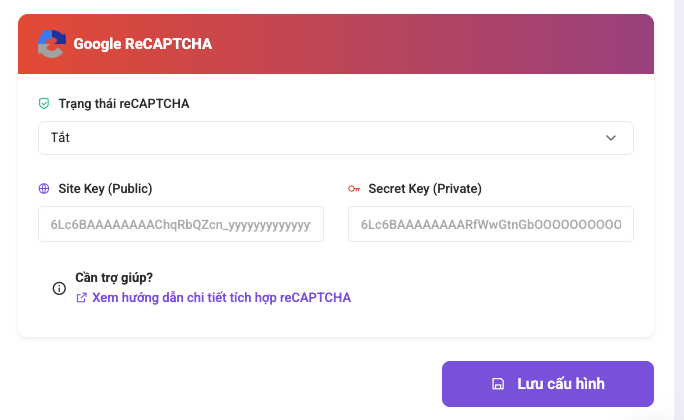Click the external link icon before the guide link
Image resolution: width=684 pixels, height=420 pixels.
tap(82, 297)
